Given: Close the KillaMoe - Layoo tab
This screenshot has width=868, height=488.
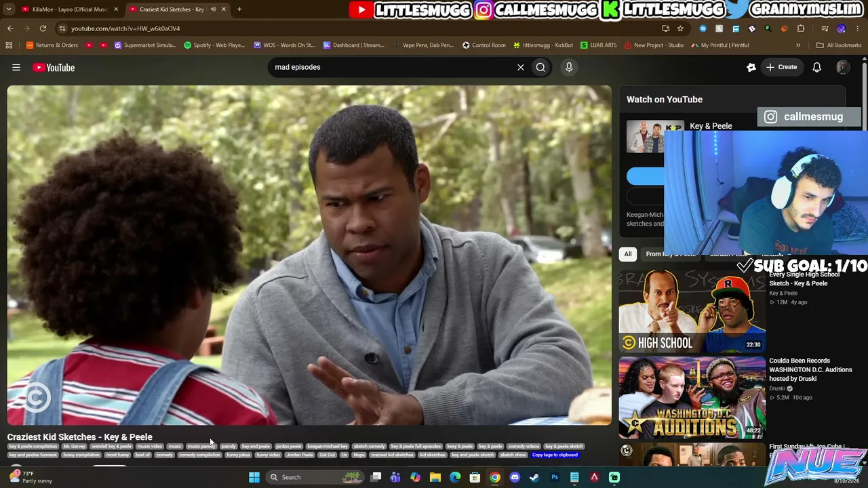Looking at the screenshot, I should (x=116, y=9).
